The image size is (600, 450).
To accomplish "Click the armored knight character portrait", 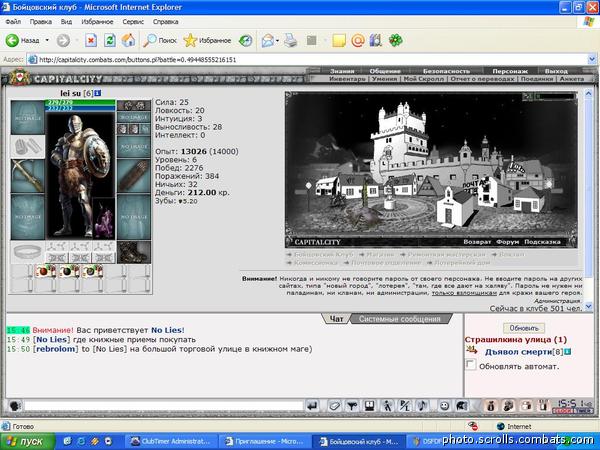I will [x=80, y=175].
